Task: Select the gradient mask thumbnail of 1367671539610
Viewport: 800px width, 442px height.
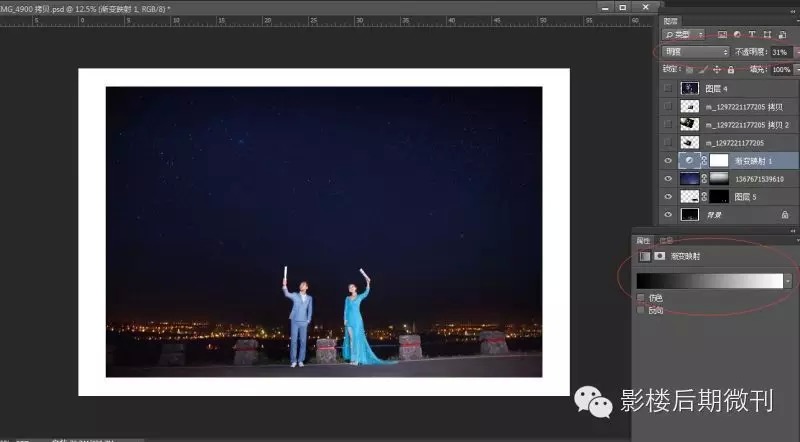Action: pos(719,179)
